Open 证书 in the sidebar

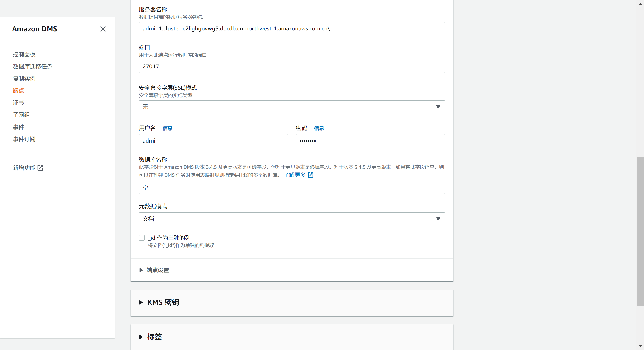pyautogui.click(x=18, y=103)
